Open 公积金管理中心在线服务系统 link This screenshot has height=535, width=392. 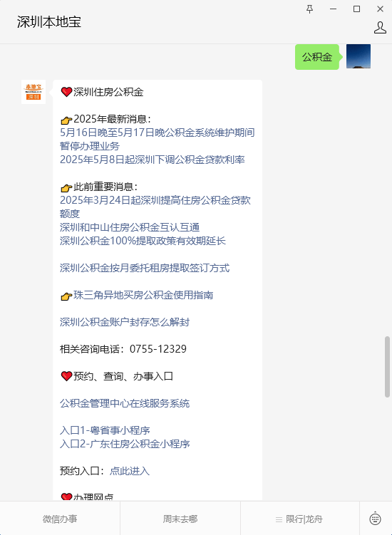pyautogui.click(x=125, y=403)
